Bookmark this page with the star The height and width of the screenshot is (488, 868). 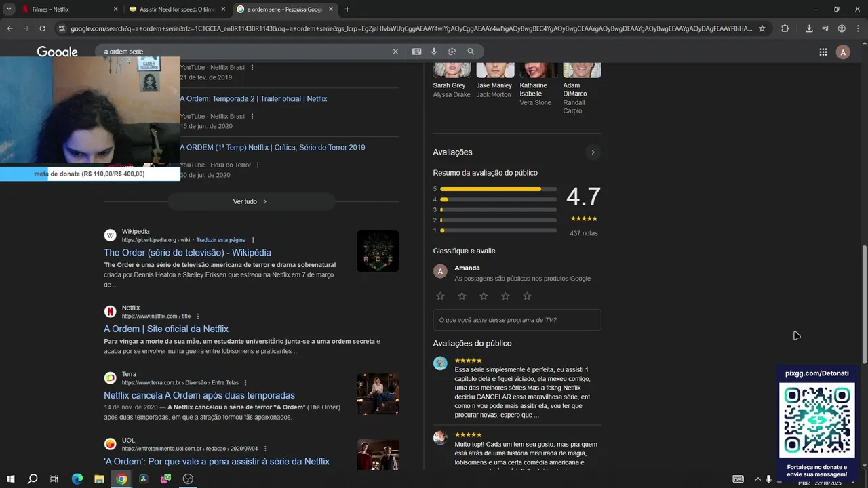pyautogui.click(x=762, y=28)
